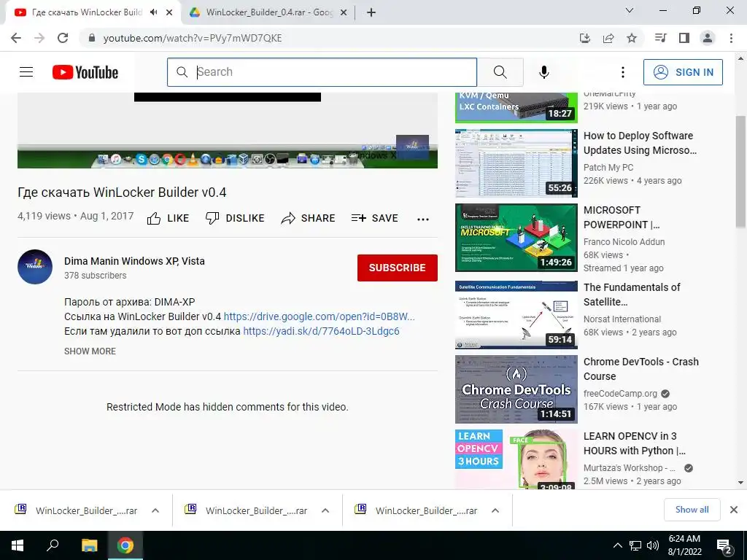Open LEARN OPENCV in 3 HOURS title
747x560 pixels.
pyautogui.click(x=634, y=443)
